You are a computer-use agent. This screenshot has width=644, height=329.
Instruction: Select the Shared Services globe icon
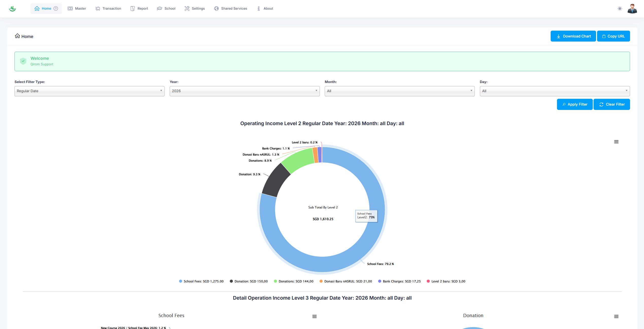[x=216, y=8]
